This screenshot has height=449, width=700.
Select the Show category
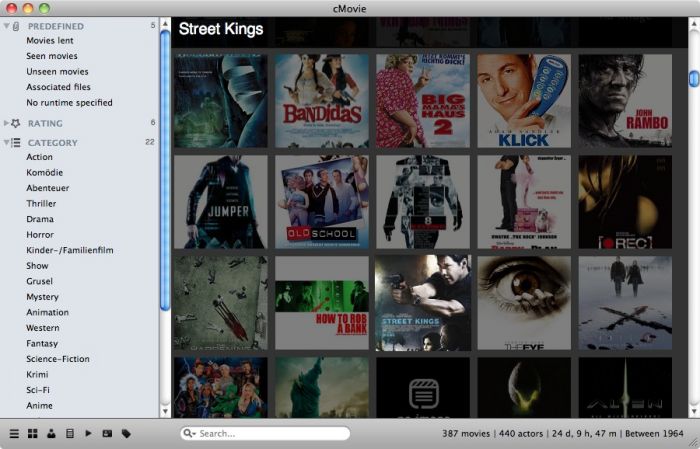click(x=37, y=266)
